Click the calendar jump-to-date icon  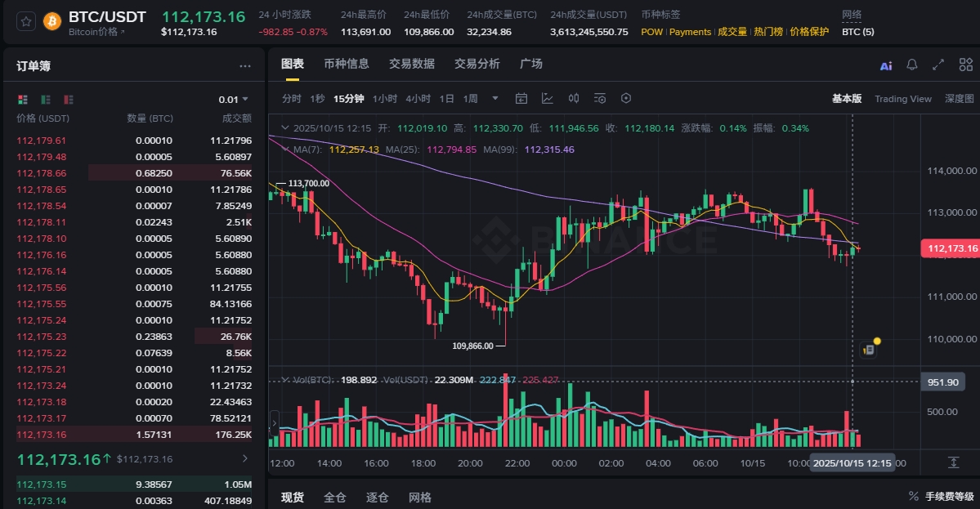coord(521,98)
